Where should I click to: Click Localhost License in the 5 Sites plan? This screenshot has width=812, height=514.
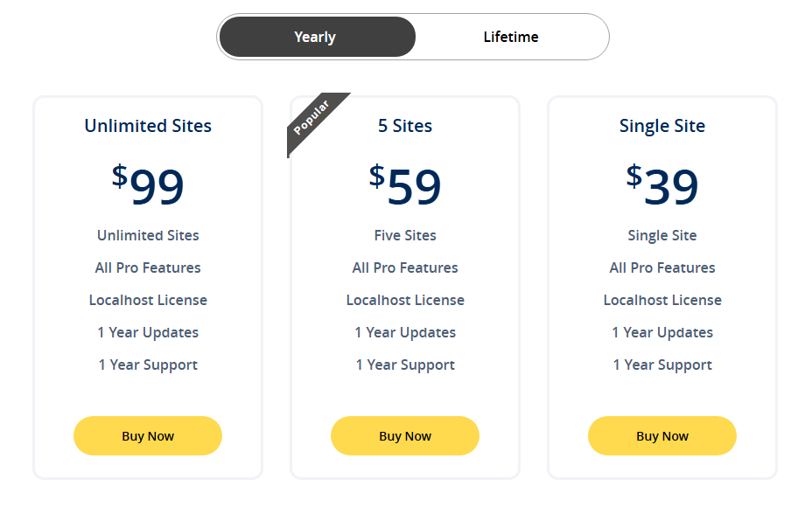click(404, 300)
